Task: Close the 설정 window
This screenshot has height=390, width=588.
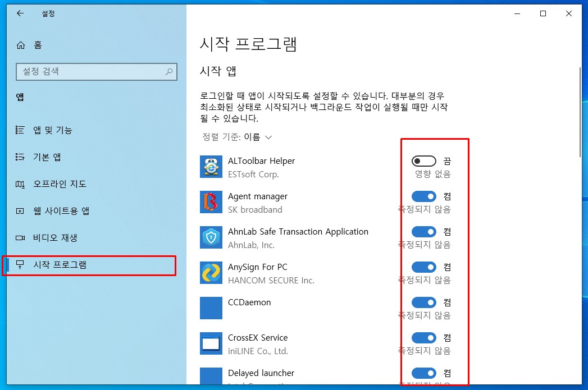Action: (x=569, y=13)
